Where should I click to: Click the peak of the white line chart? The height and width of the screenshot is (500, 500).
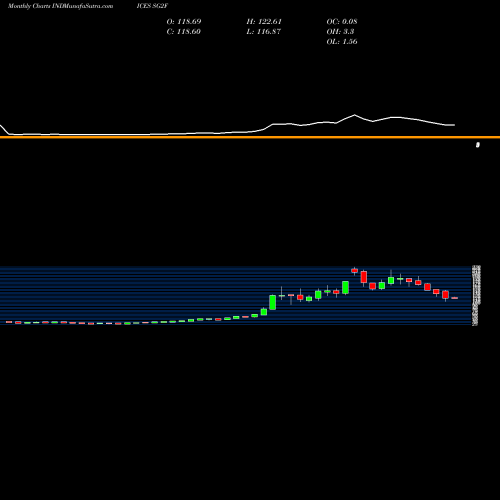point(354,115)
